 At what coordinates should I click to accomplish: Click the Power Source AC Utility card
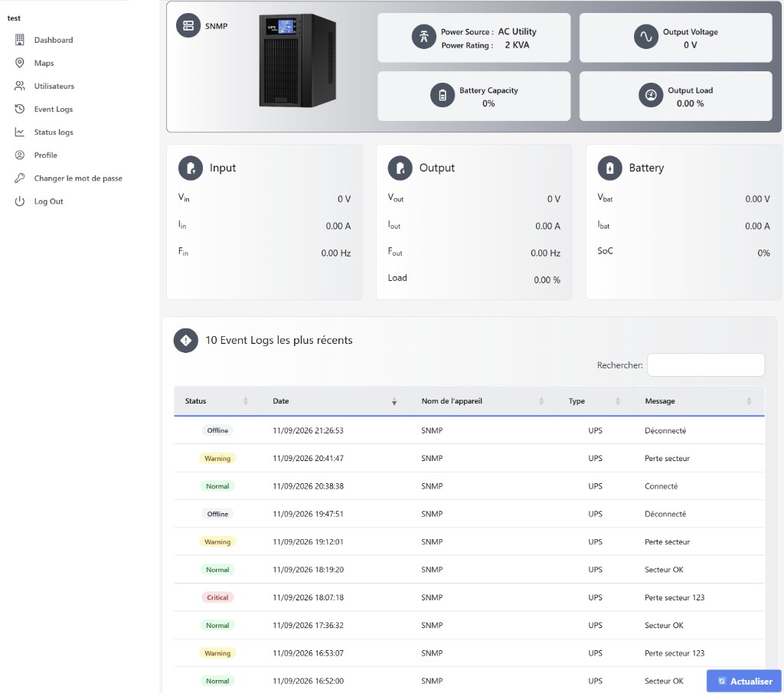tap(474, 38)
